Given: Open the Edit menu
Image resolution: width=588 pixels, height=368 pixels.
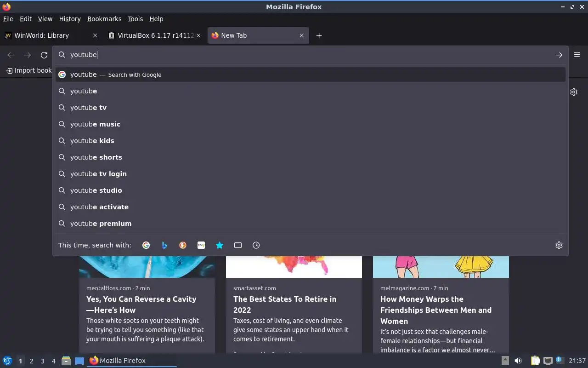Looking at the screenshot, I should 26,19.
